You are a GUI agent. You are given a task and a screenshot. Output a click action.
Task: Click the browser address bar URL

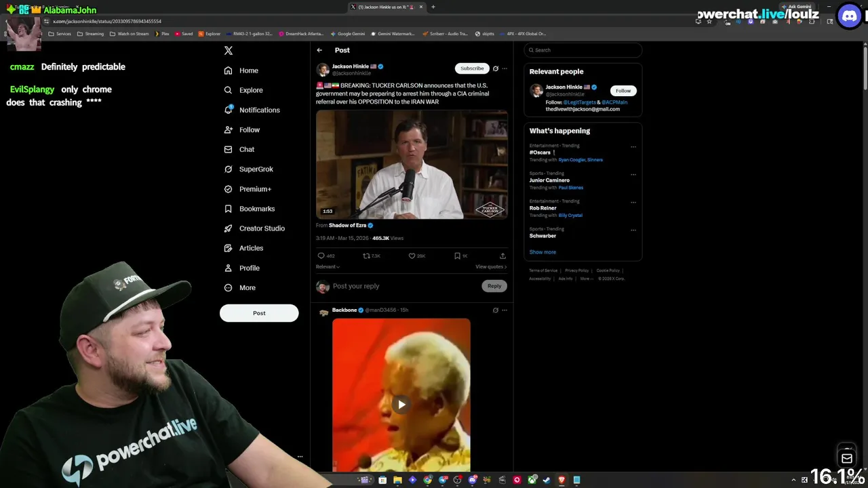tap(107, 22)
